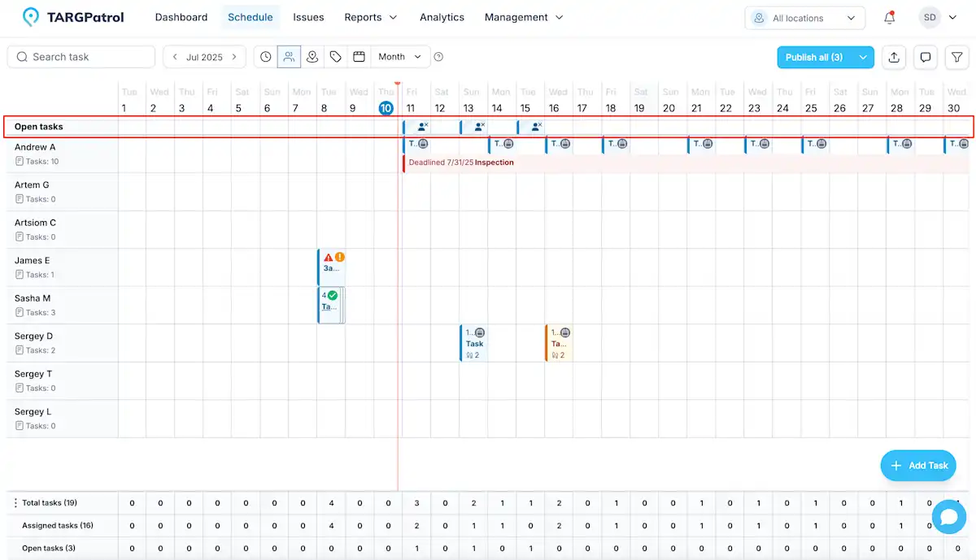Open Andrew A's task on Mon 21
976x560 pixels.
click(701, 144)
